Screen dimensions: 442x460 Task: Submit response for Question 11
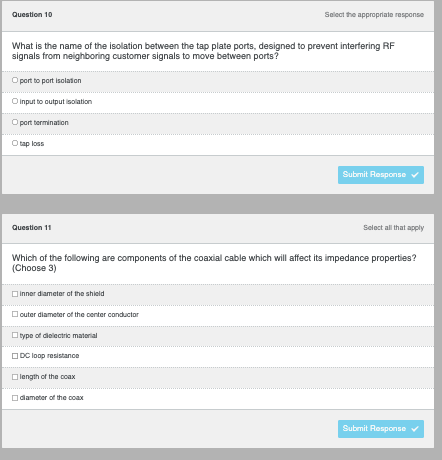(381, 429)
